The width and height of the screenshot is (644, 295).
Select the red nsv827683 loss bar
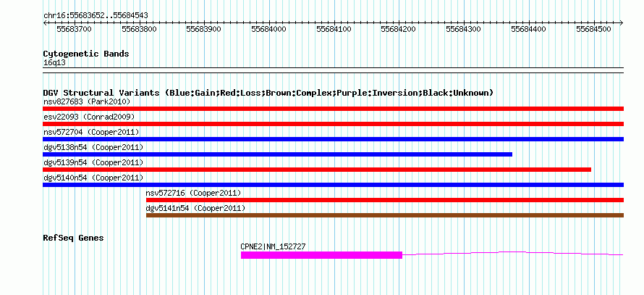click(333, 109)
